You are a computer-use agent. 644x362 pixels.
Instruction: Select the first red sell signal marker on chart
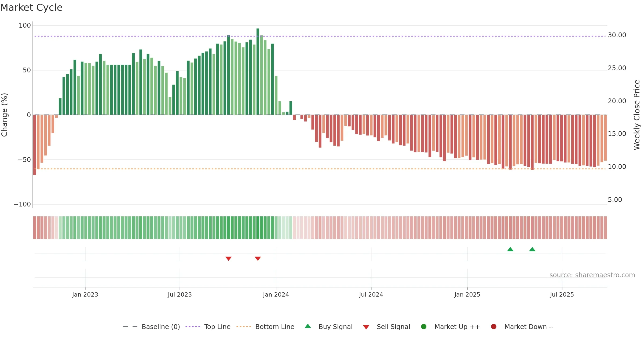229,258
